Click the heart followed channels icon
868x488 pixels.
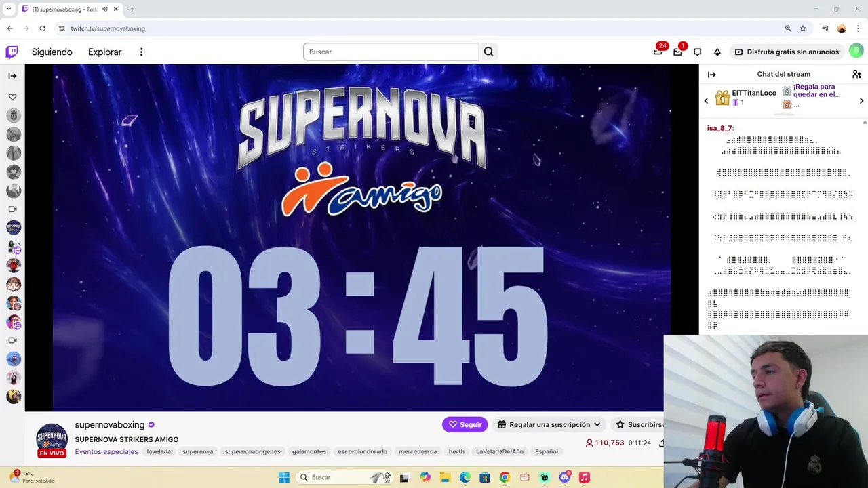12,97
